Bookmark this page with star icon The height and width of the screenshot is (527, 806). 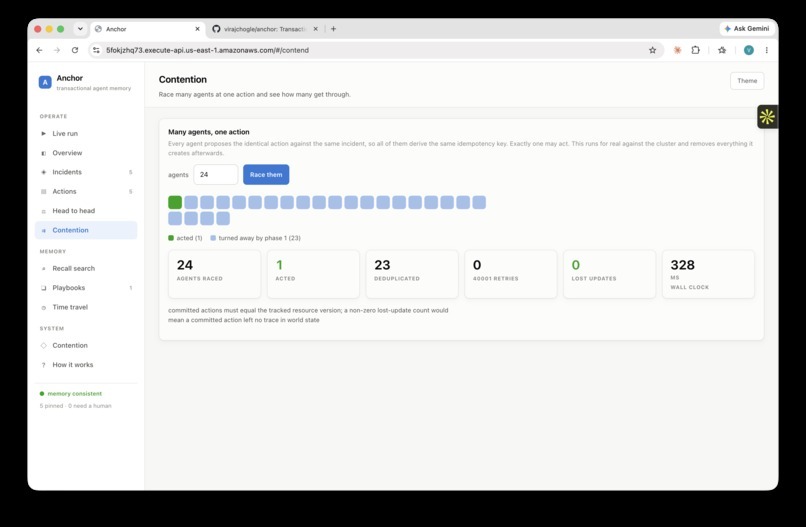[652, 50]
